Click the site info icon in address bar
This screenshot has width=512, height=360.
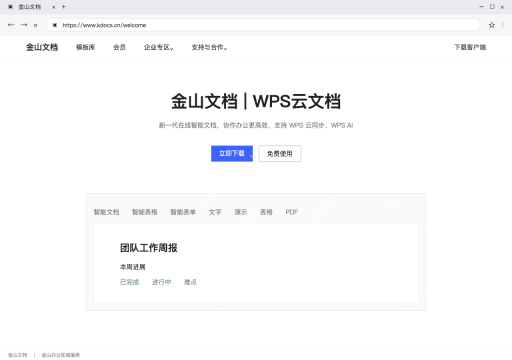pos(55,25)
